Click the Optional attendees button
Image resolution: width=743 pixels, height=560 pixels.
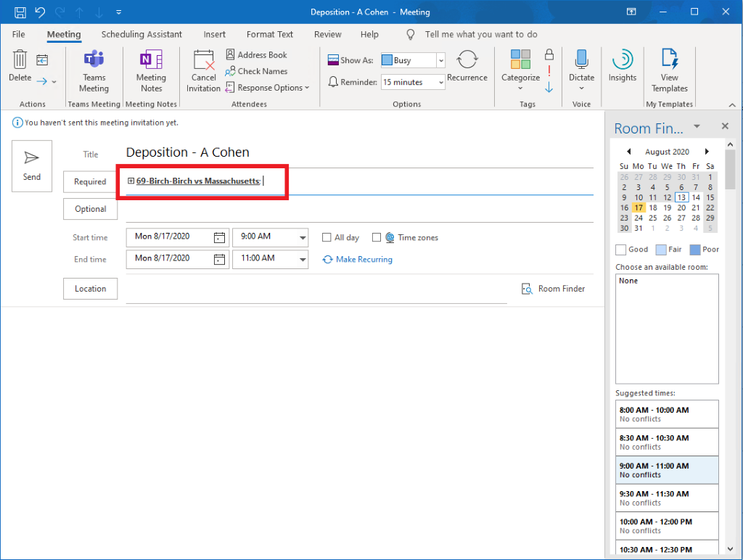coord(90,209)
